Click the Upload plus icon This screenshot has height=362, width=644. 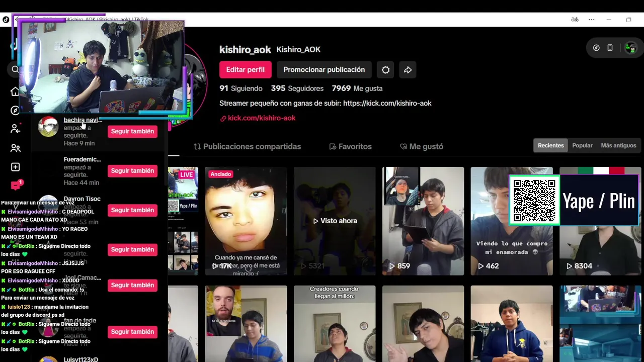(x=15, y=167)
